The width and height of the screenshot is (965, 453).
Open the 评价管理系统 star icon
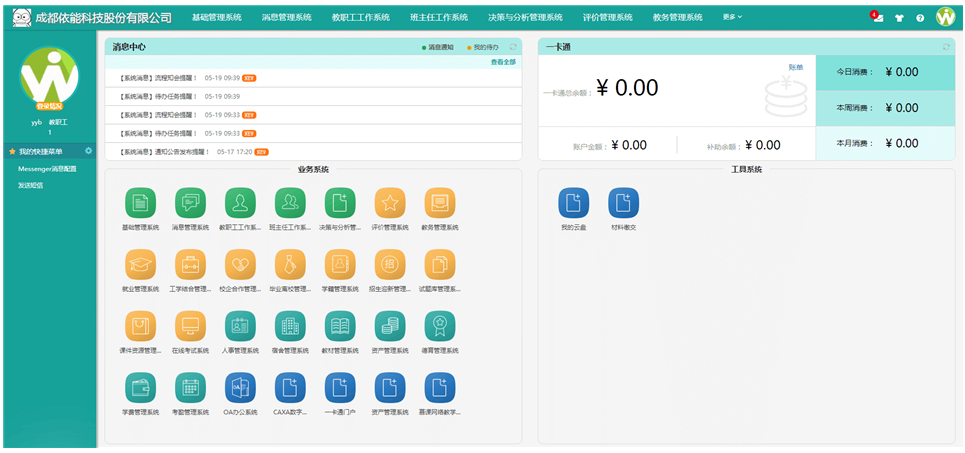pyautogui.click(x=390, y=203)
